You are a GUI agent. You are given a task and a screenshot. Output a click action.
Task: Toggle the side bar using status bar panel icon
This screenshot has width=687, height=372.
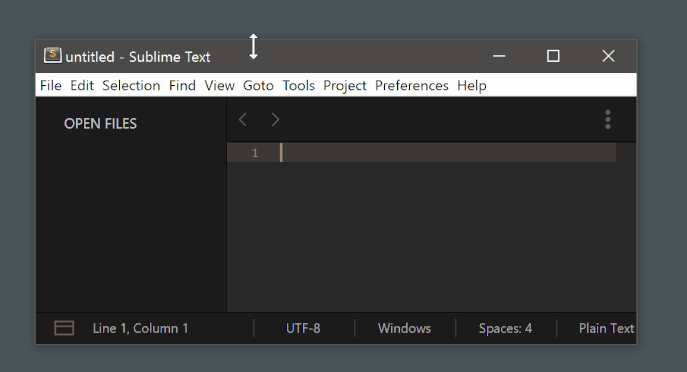tap(64, 328)
